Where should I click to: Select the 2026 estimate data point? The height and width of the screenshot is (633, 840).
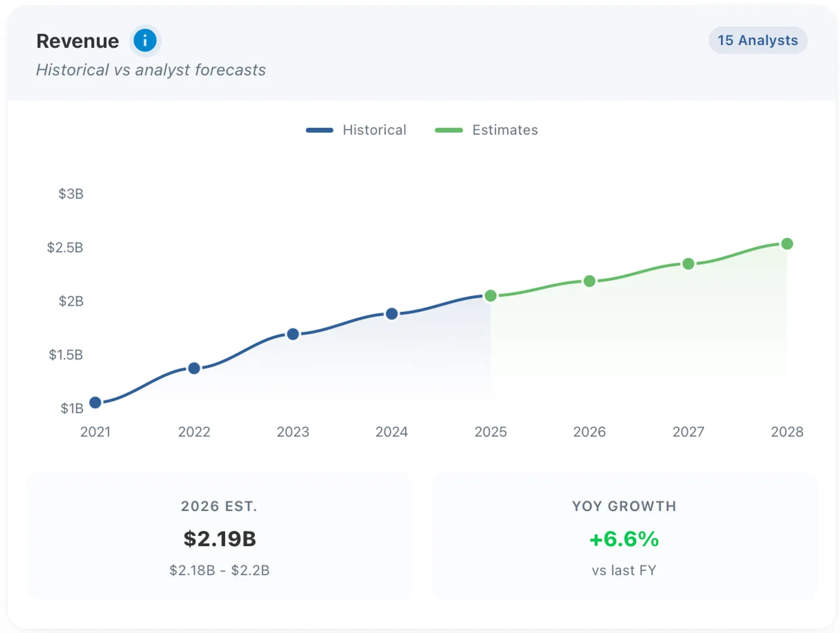point(590,281)
